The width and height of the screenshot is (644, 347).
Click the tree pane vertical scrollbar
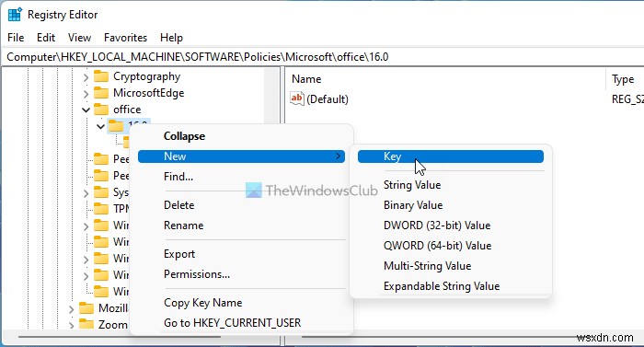pos(272,96)
